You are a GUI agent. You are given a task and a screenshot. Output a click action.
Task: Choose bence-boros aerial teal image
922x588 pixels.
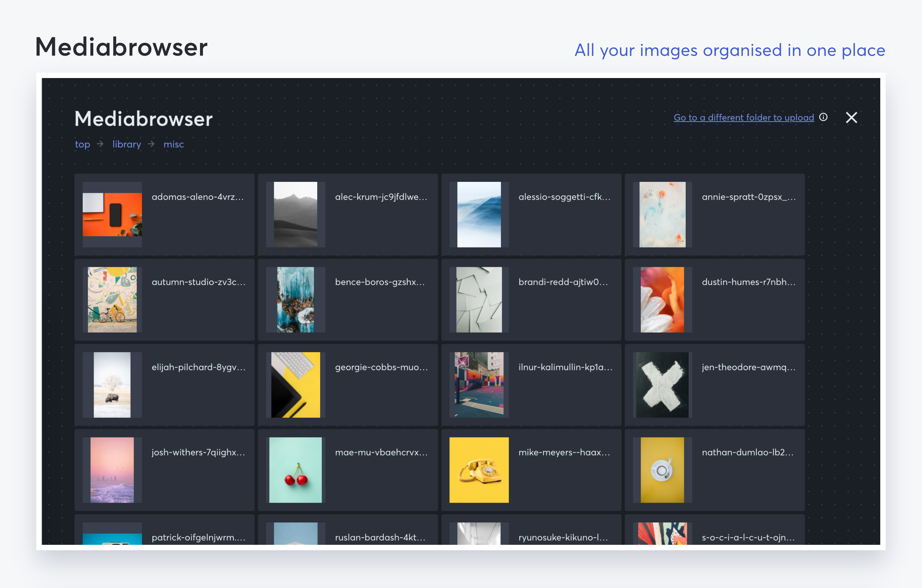click(x=295, y=299)
